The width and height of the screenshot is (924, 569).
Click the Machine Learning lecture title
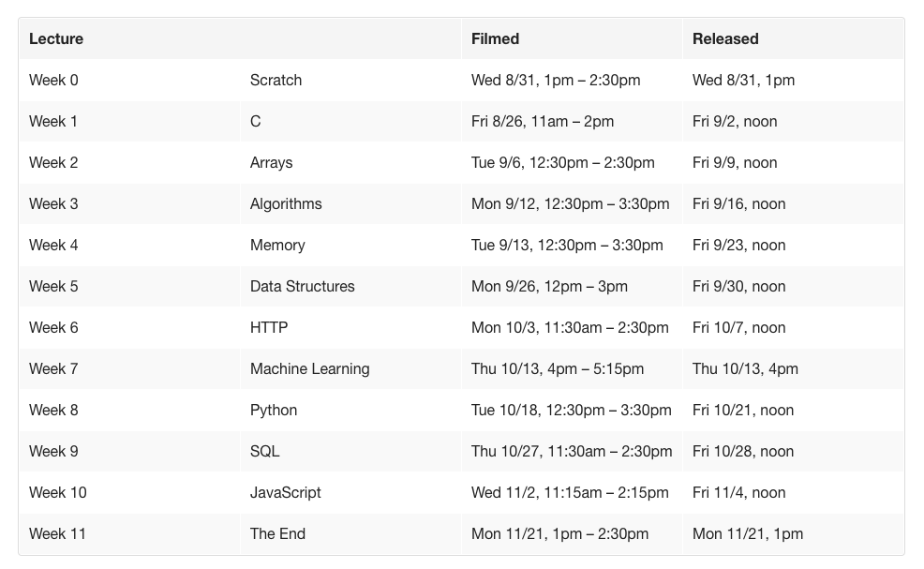309,368
